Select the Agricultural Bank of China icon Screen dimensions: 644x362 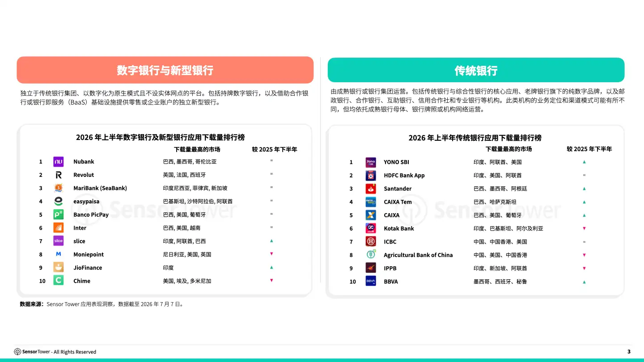[x=371, y=255]
